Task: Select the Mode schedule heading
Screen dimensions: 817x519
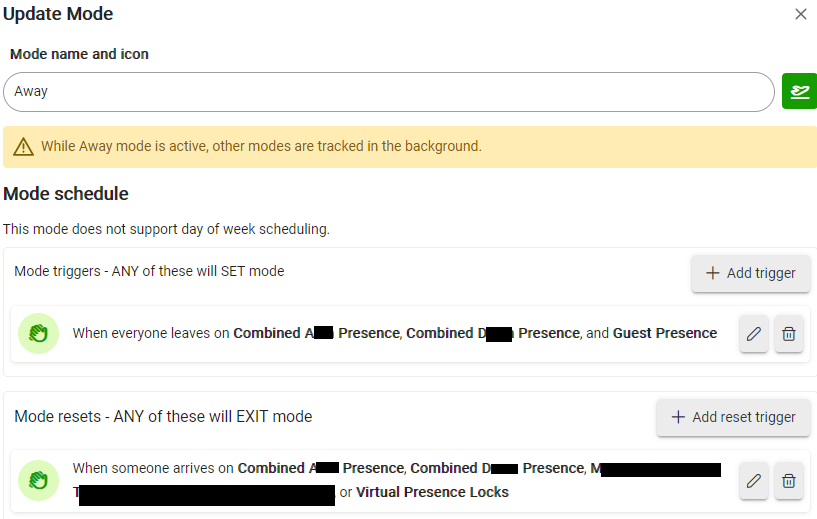Action: [x=66, y=193]
